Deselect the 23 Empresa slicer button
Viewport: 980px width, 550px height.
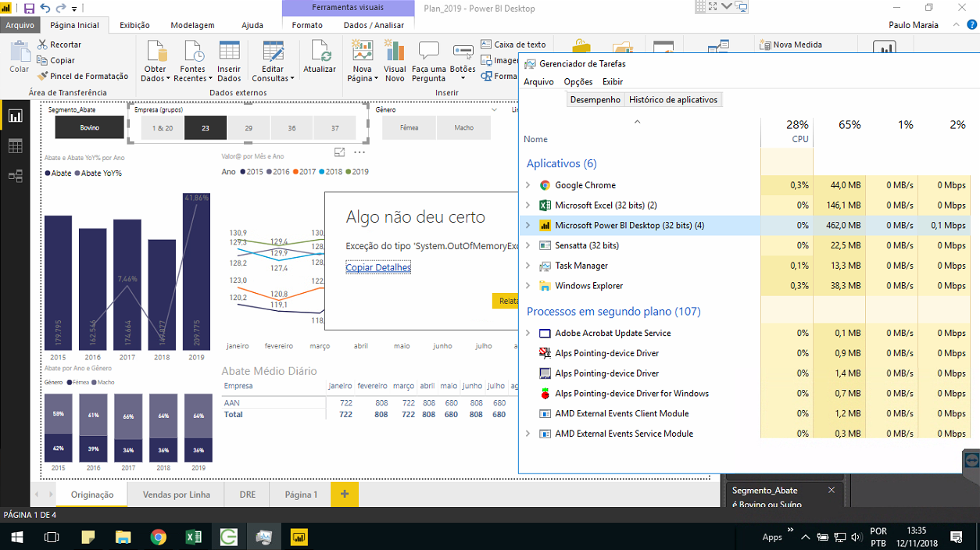point(206,128)
